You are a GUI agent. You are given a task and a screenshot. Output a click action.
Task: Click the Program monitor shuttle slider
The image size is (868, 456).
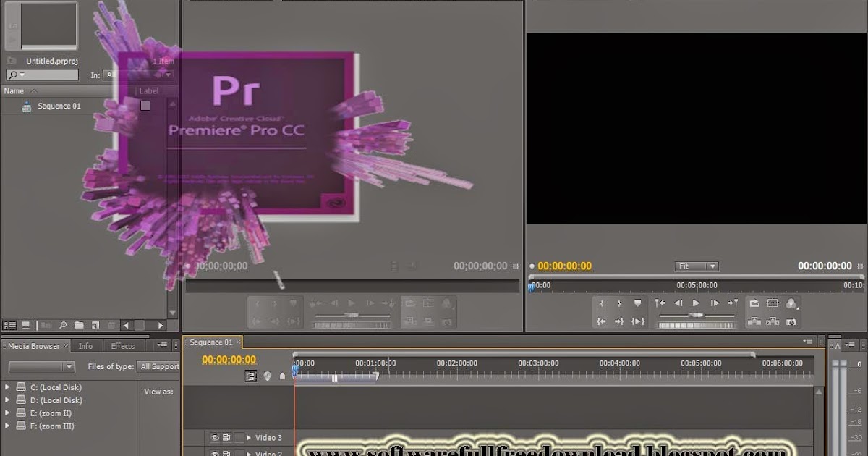(x=696, y=316)
